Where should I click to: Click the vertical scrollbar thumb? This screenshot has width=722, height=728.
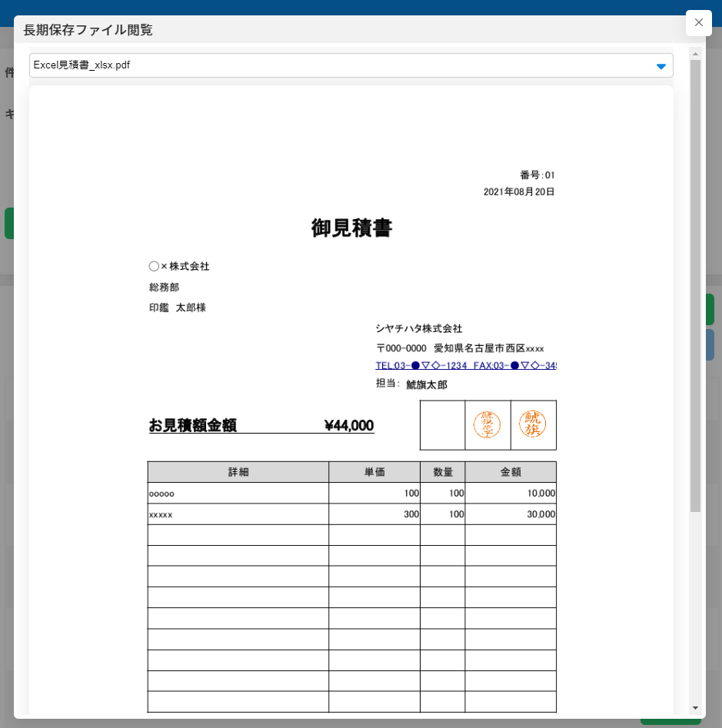pyautogui.click(x=695, y=284)
